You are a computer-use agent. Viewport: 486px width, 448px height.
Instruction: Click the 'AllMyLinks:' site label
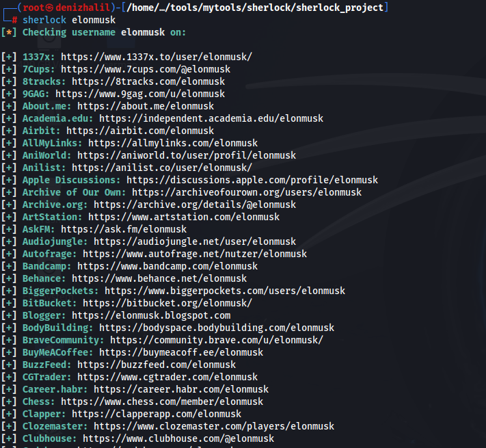[x=53, y=143]
